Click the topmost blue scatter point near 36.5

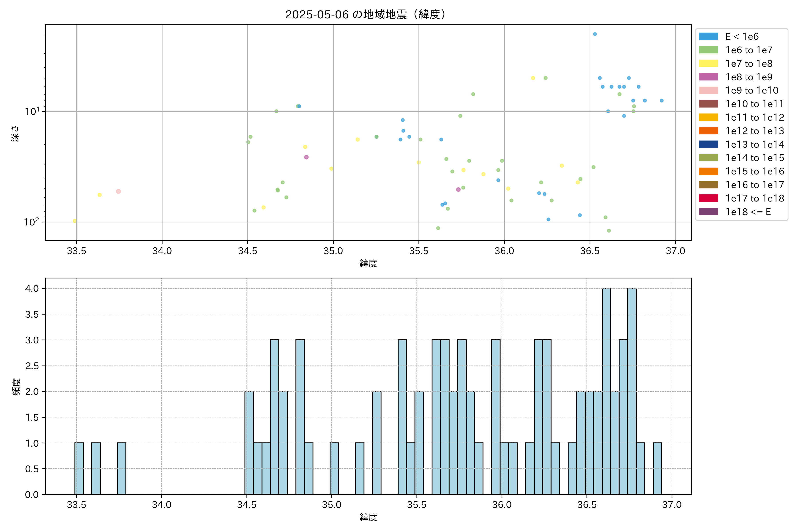click(595, 34)
